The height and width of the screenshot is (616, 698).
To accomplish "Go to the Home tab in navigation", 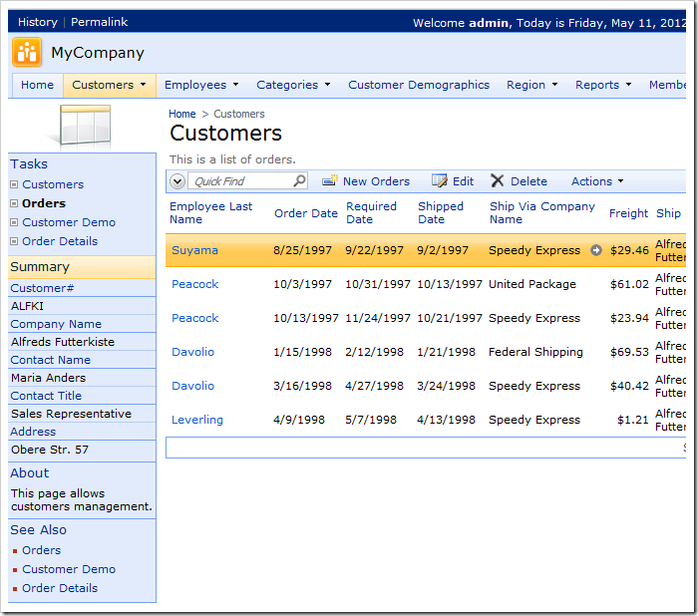I will (x=38, y=85).
